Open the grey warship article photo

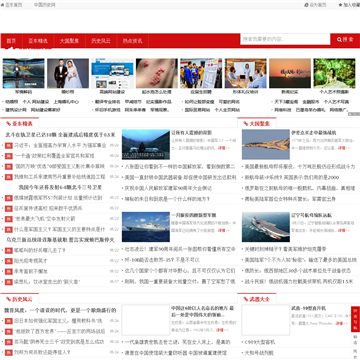pos(146,227)
